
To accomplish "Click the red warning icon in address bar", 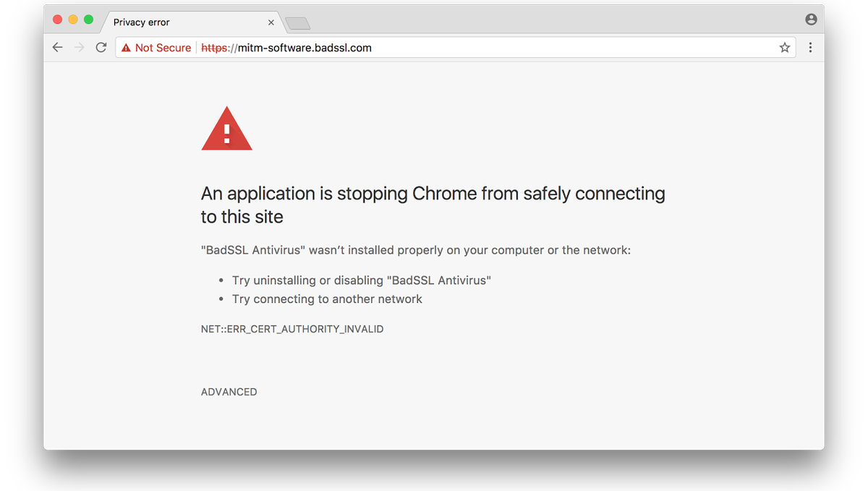I will coord(126,48).
